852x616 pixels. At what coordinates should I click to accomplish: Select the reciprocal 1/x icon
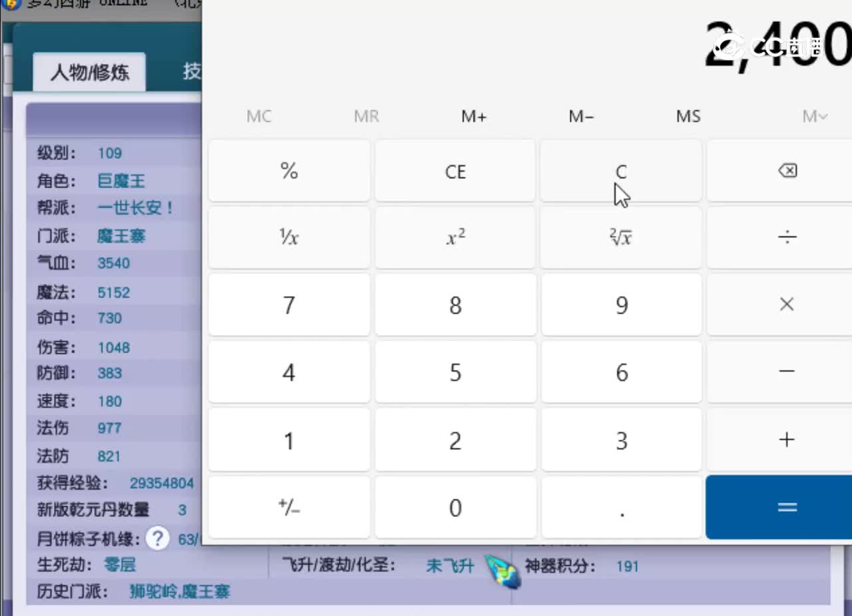pos(288,237)
